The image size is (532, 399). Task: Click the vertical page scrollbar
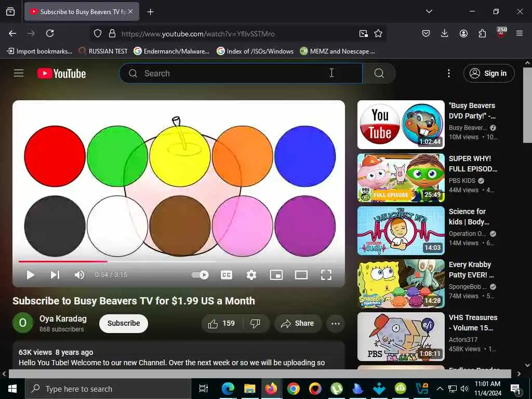527,105
